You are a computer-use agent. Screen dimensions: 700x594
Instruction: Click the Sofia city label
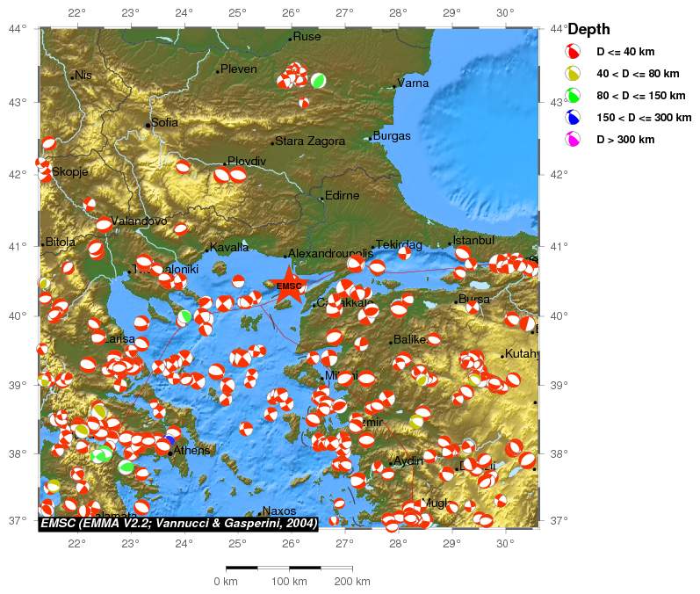[165, 123]
